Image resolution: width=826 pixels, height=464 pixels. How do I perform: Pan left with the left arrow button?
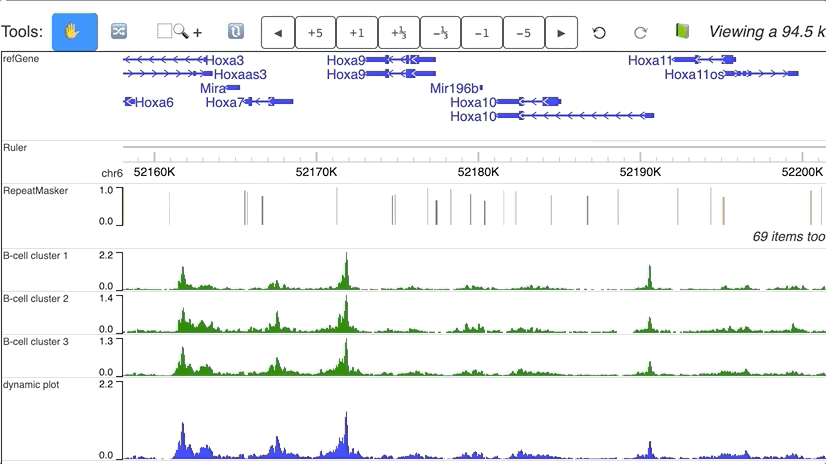click(x=277, y=32)
